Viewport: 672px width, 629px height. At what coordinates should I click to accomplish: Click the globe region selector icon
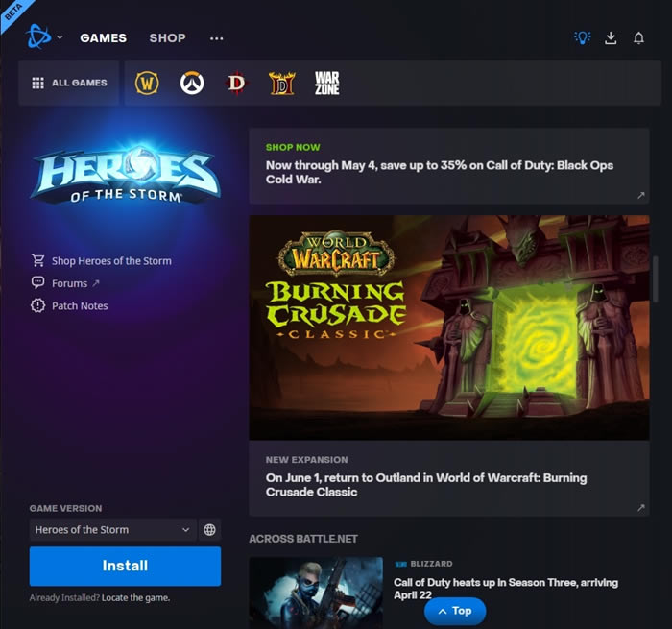tap(209, 530)
